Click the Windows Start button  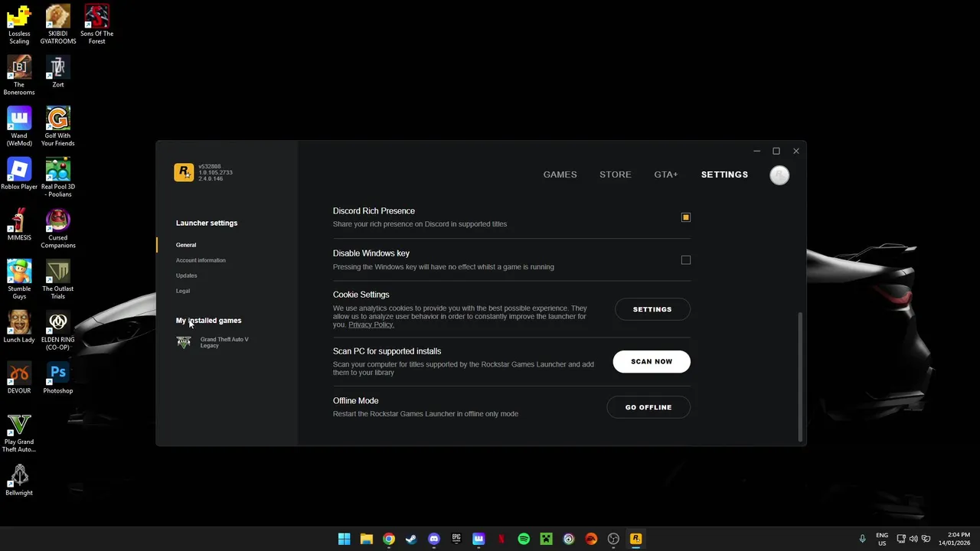click(x=344, y=539)
